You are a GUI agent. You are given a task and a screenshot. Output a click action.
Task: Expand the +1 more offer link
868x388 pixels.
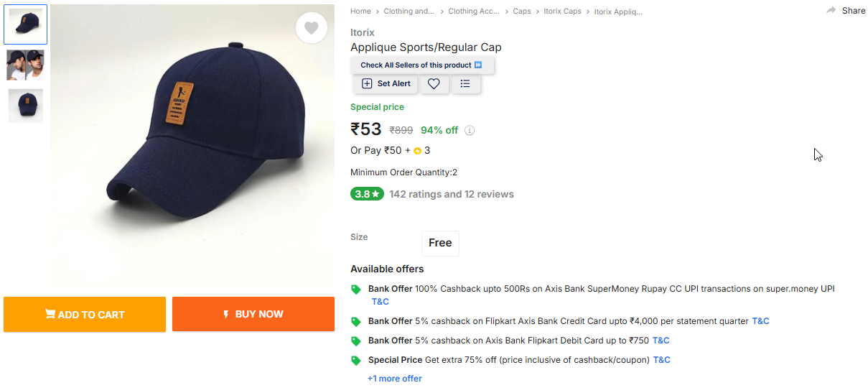[x=395, y=379]
